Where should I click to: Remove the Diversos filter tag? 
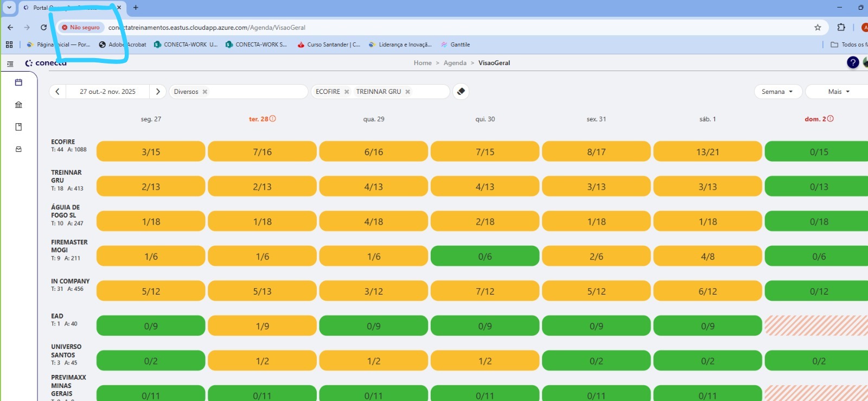point(205,92)
